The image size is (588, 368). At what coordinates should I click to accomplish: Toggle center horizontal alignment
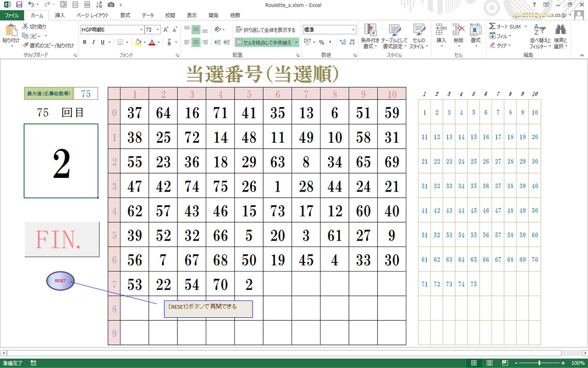point(196,42)
